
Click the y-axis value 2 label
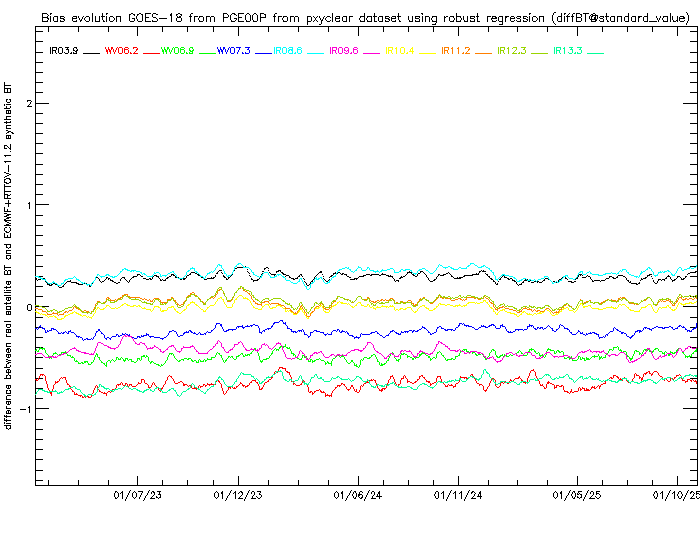(x=29, y=104)
